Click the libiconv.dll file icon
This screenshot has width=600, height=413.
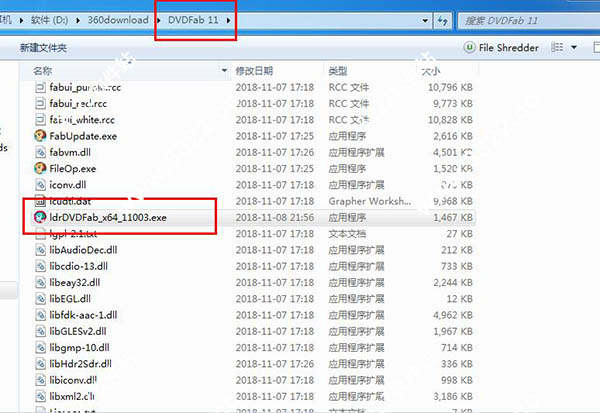[40, 380]
